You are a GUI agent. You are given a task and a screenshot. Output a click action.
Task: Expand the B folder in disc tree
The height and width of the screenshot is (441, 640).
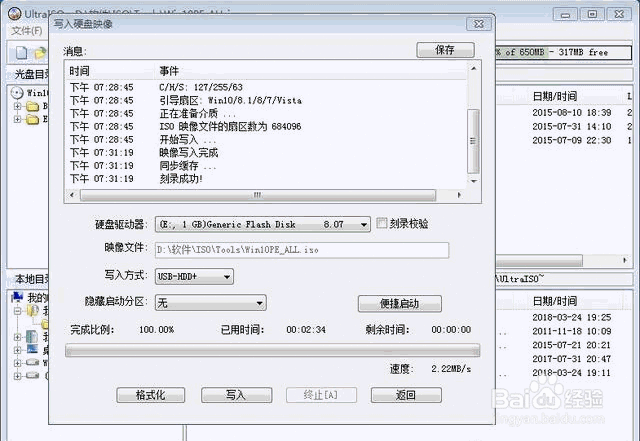click(17, 107)
